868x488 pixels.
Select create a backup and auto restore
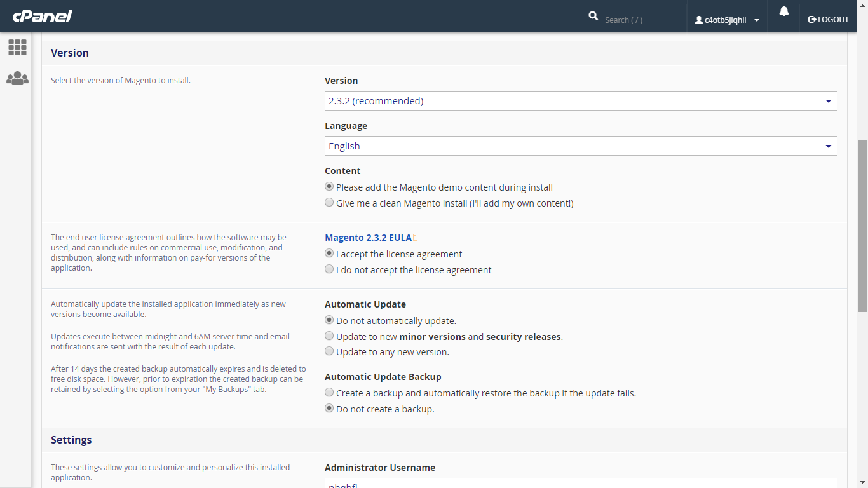click(x=329, y=393)
